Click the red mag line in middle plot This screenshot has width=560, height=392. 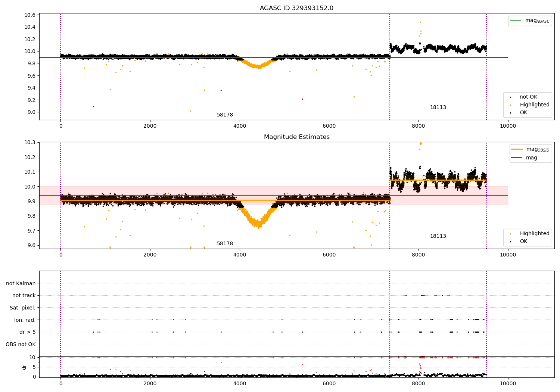point(273,195)
